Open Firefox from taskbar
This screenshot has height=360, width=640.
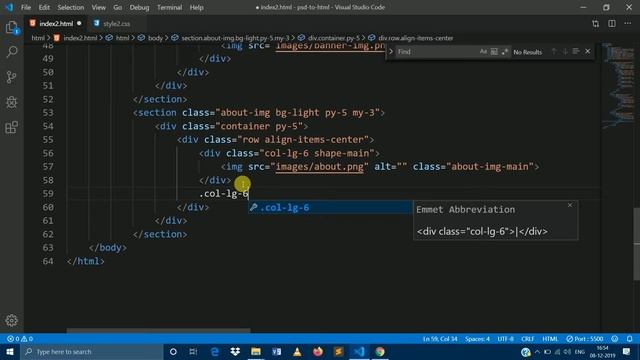tap(318, 351)
